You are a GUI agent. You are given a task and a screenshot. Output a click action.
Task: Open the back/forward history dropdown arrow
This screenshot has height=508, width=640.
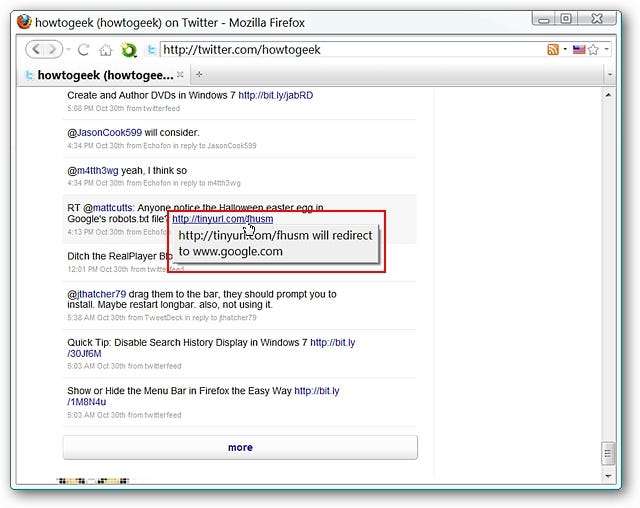(69, 50)
